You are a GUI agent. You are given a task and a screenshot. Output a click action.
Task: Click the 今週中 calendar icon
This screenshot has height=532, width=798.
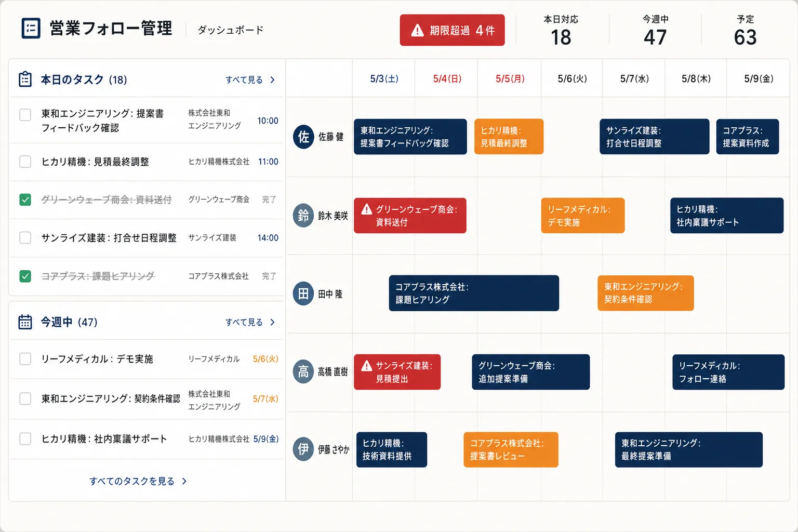coord(25,322)
